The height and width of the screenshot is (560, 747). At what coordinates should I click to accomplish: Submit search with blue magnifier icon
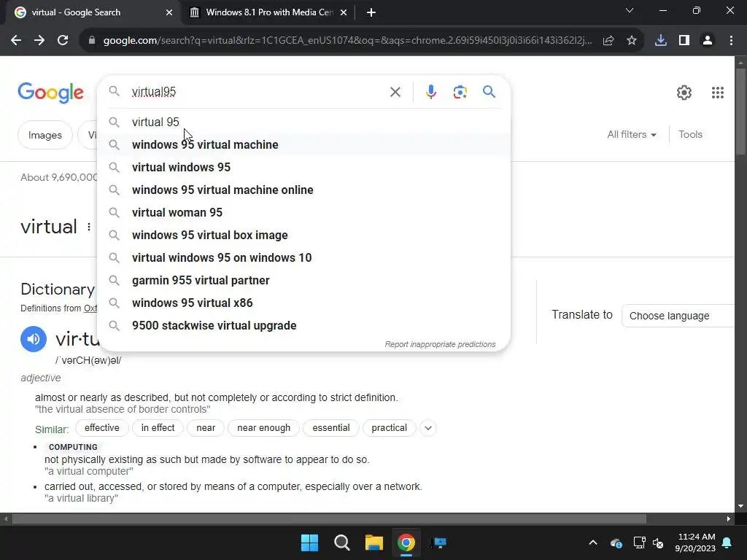(x=489, y=91)
